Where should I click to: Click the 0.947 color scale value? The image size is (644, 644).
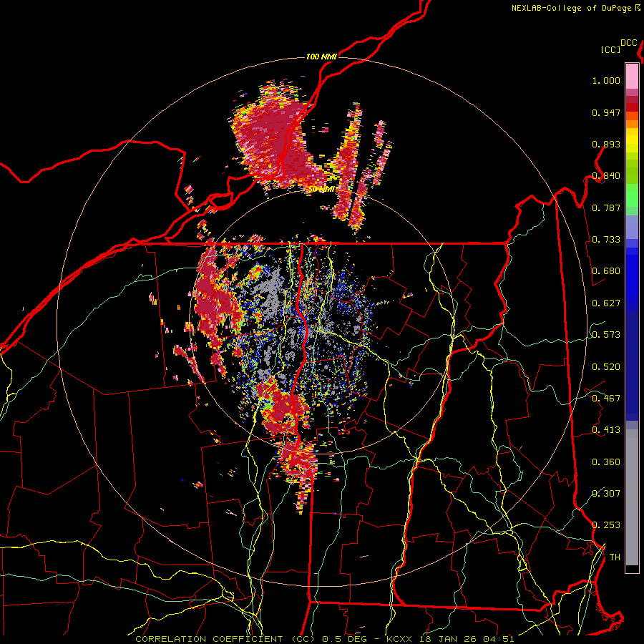(606, 112)
